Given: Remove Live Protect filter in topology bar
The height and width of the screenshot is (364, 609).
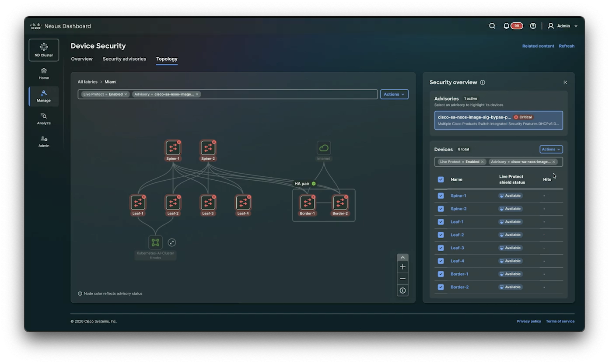Looking at the screenshot, I should 126,94.
